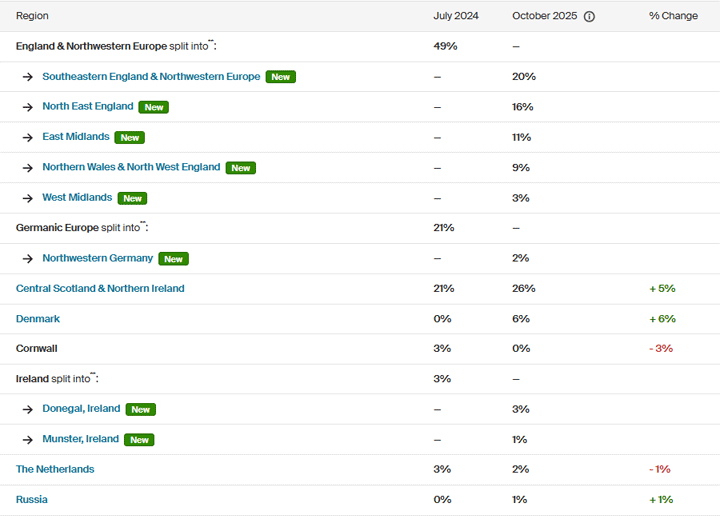Select Northern Wales & North West England
The height and width of the screenshot is (519, 720).
coord(131,167)
